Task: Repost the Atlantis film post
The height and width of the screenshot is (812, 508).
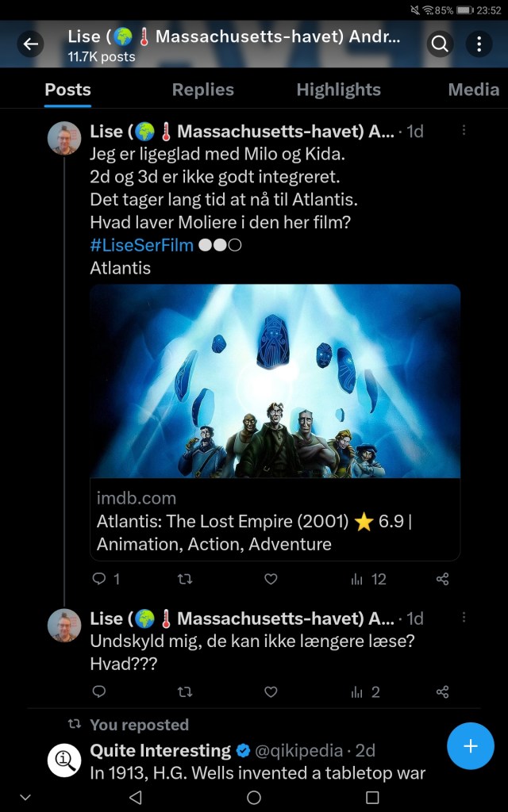Action: 185,579
